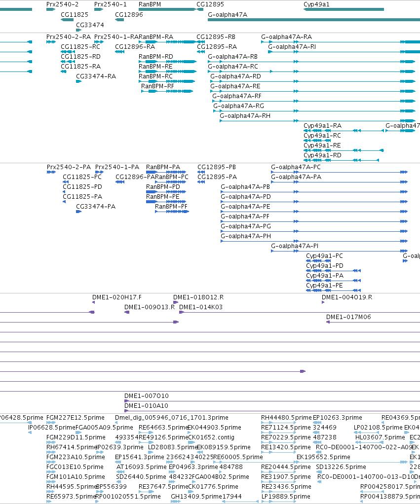Click transcript label Cyp49a1-RD
This screenshot has width=420, height=504.
pos(323,155)
